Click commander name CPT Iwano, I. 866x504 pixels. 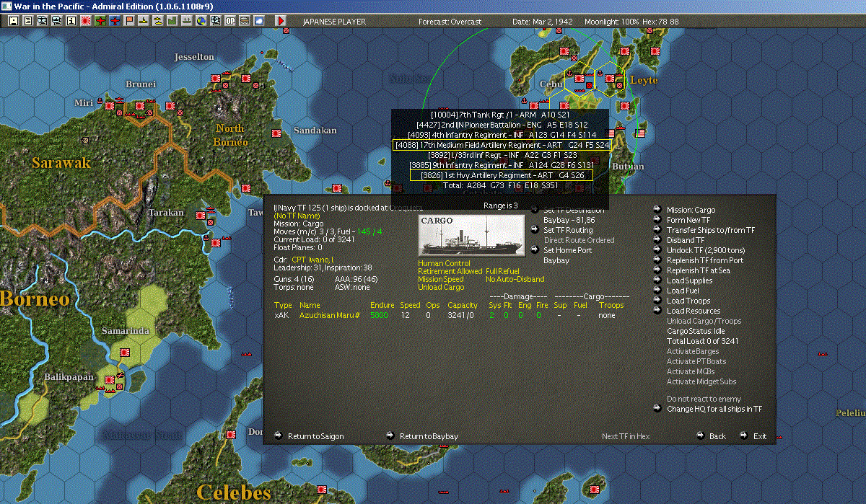click(x=312, y=259)
